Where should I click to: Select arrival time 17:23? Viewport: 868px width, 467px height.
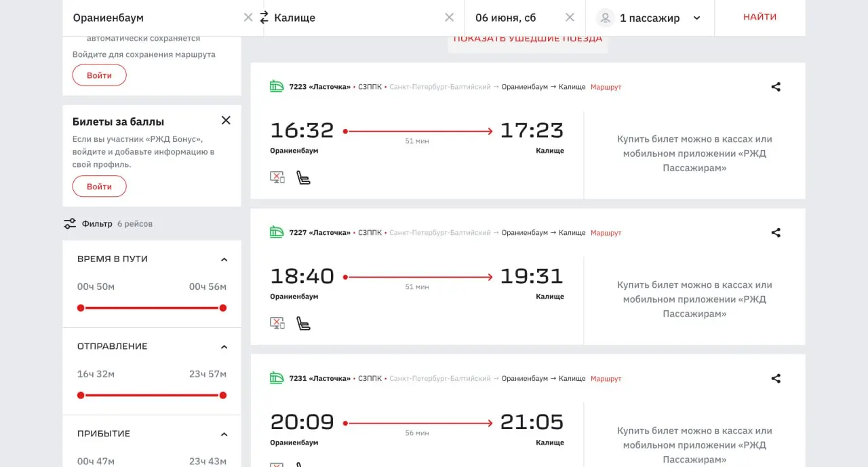[532, 130]
